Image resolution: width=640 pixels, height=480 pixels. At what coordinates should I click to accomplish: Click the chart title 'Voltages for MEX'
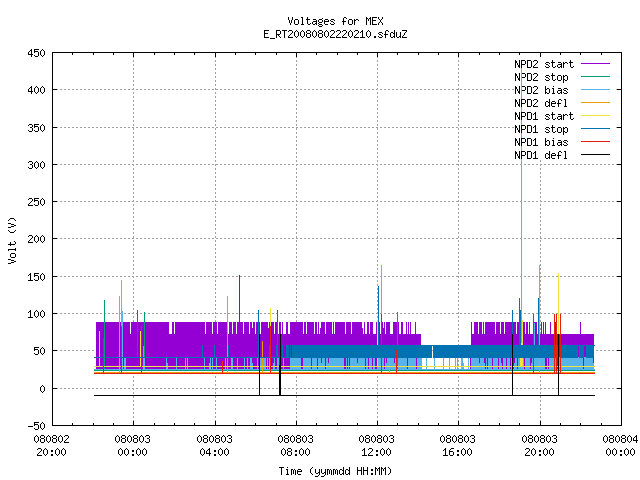tap(335, 21)
